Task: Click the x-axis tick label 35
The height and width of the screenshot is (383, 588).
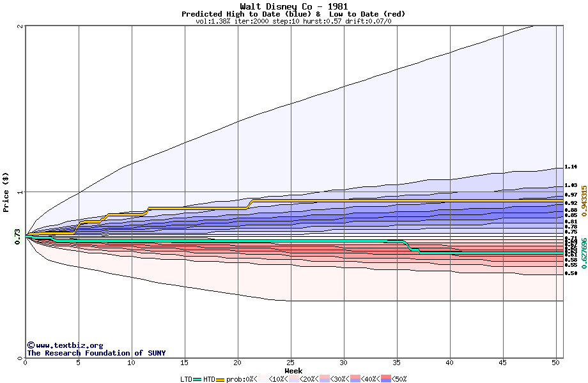Action: pos(397,363)
